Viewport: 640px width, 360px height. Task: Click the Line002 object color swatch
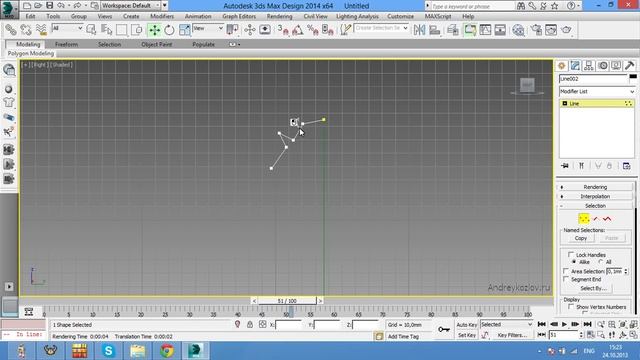(x=633, y=78)
